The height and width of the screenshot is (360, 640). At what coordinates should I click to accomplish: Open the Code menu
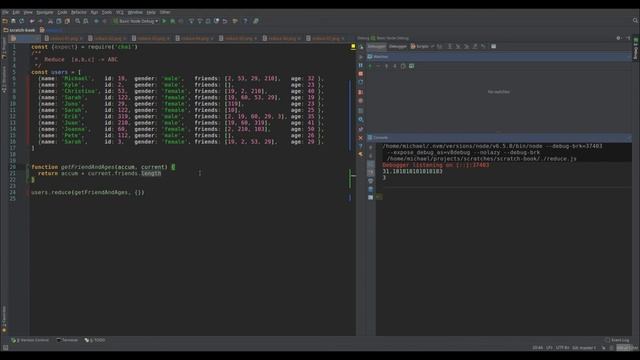62,12
